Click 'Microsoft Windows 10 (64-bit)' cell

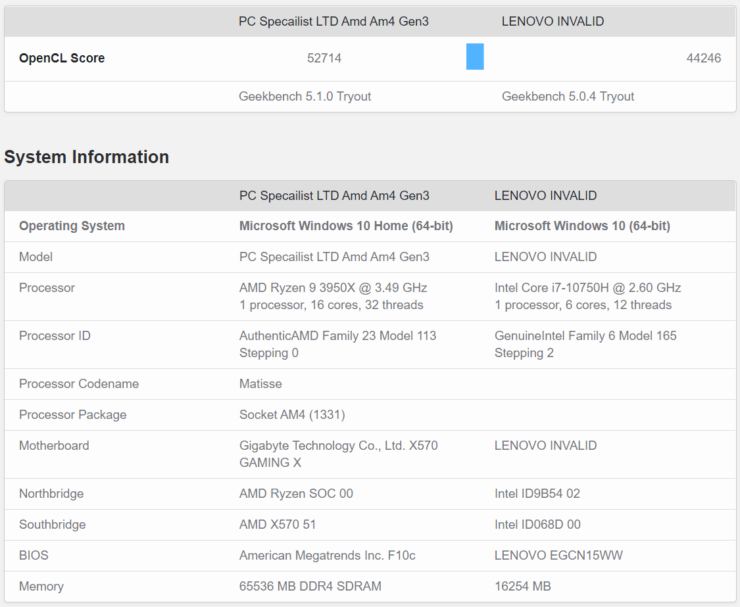pos(582,226)
